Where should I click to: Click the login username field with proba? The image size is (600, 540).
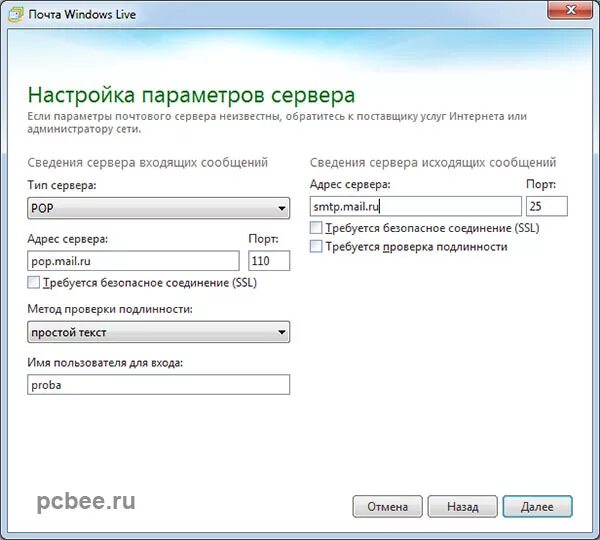(x=158, y=385)
